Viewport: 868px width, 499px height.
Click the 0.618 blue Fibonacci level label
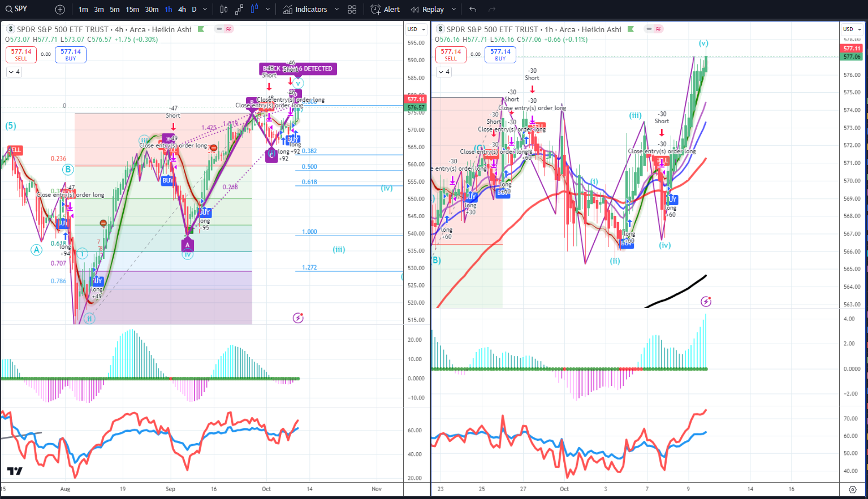click(309, 182)
